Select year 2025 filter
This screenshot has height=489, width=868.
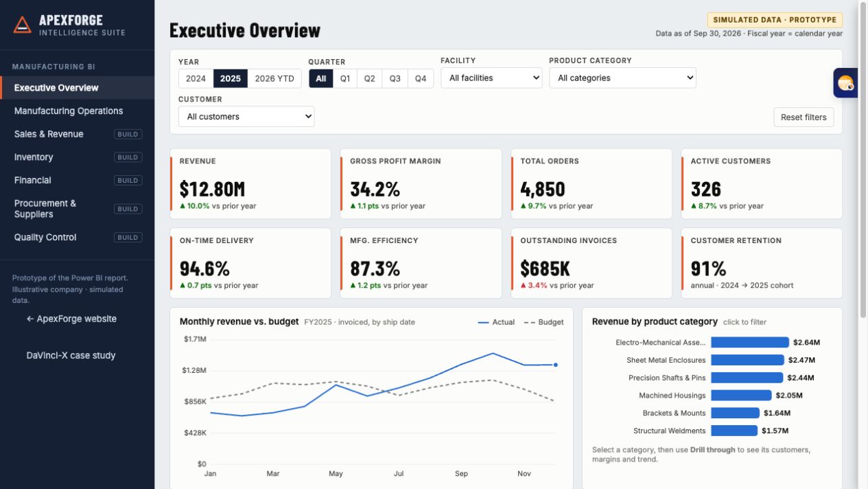[231, 78]
